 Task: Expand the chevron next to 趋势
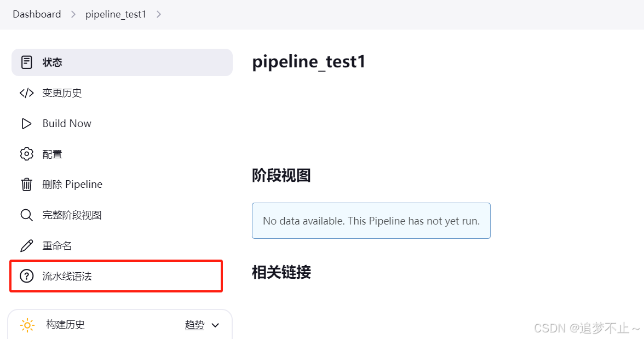click(215, 325)
